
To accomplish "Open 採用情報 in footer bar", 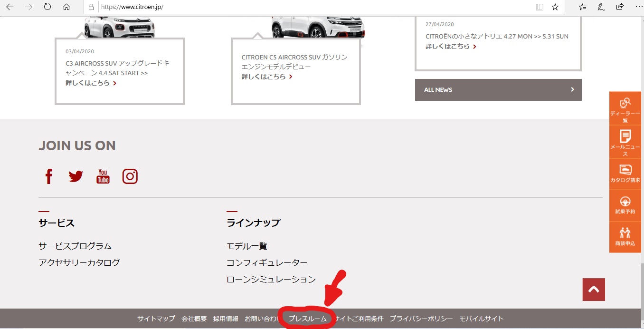I will pos(226,319).
